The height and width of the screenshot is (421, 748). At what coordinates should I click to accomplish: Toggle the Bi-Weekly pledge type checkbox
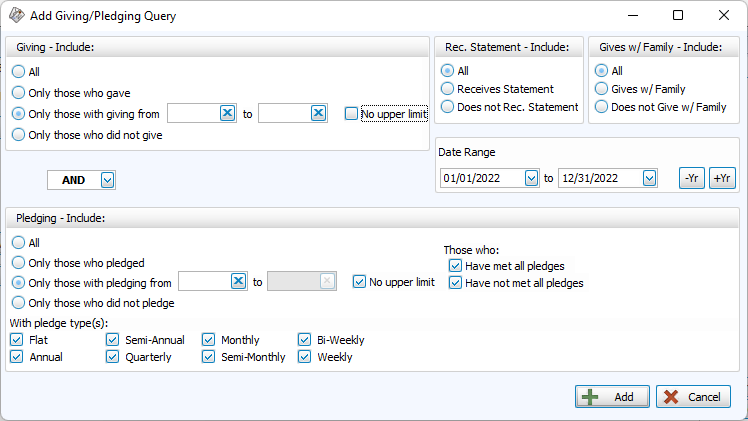(305, 340)
